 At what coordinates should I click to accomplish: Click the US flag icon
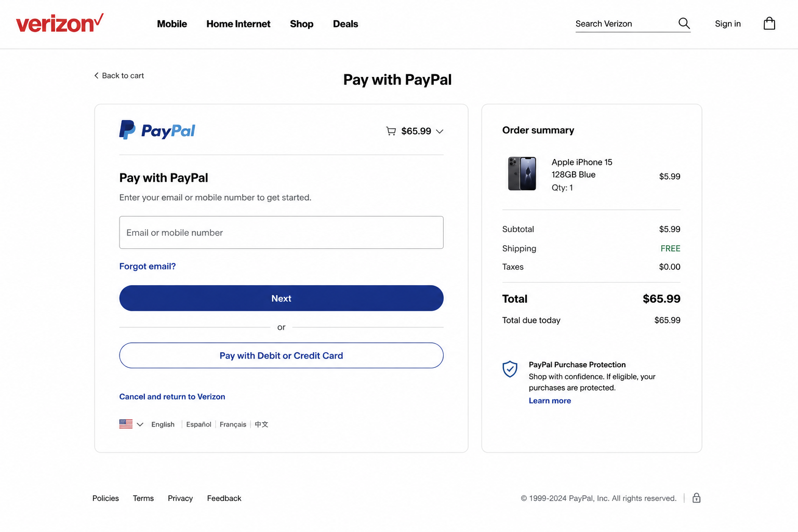point(126,424)
